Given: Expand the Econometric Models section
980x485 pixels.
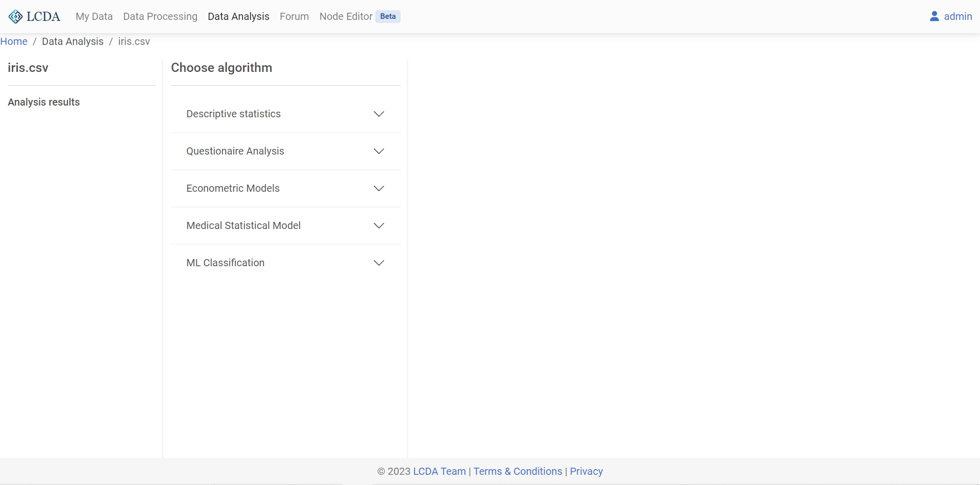Looking at the screenshot, I should coord(379,188).
